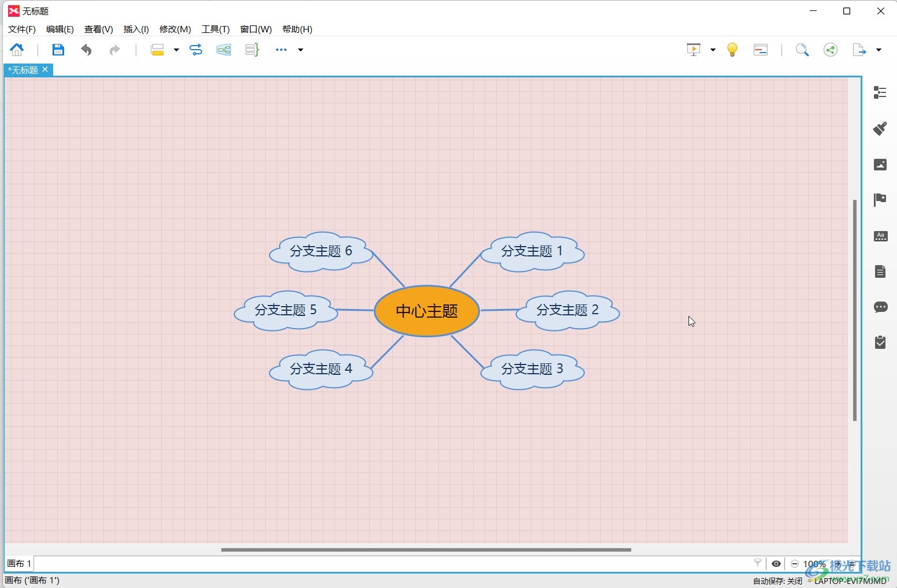This screenshot has width=897, height=588.
Task: Open the Comments speech bubble panel
Action: click(880, 307)
